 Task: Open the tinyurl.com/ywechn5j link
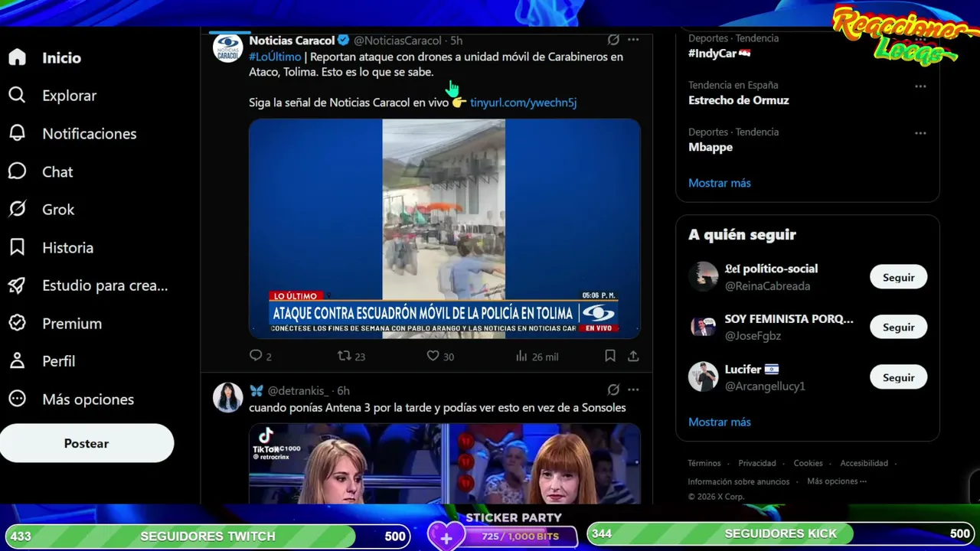[x=523, y=102]
